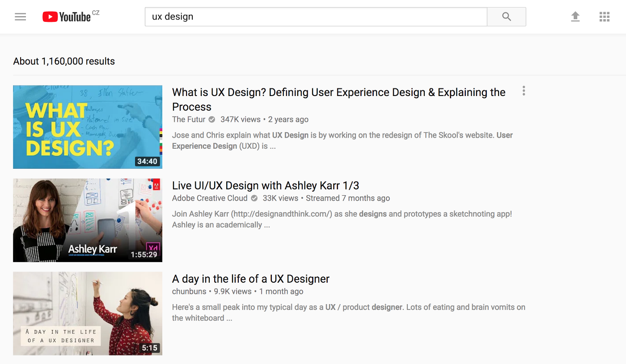
Task: Open the What is UX Design thumbnail
Action: (88, 127)
